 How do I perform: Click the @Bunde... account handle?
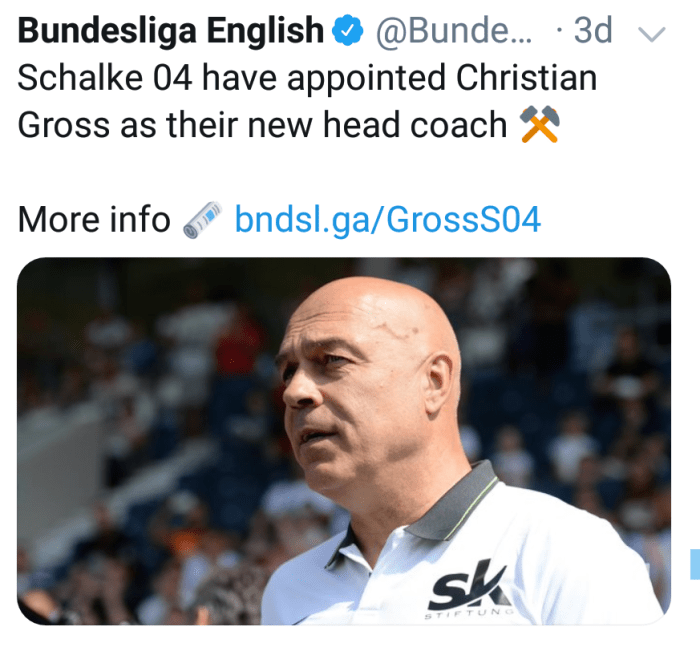(x=454, y=30)
